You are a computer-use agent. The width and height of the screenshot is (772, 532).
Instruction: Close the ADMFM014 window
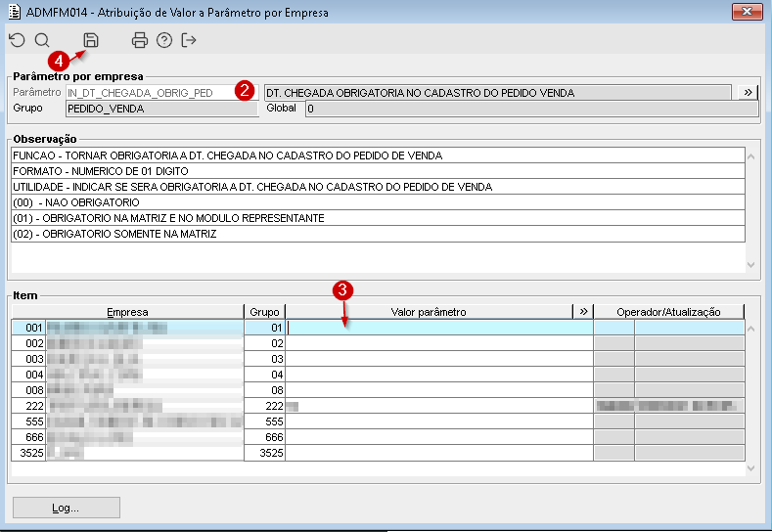coord(747,12)
